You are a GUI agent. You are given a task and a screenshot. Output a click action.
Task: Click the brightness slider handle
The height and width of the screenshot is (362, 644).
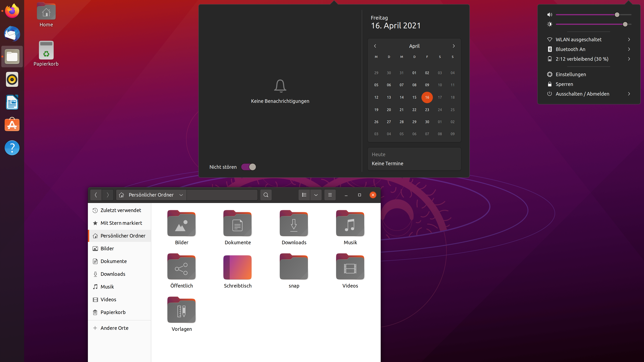pyautogui.click(x=625, y=24)
